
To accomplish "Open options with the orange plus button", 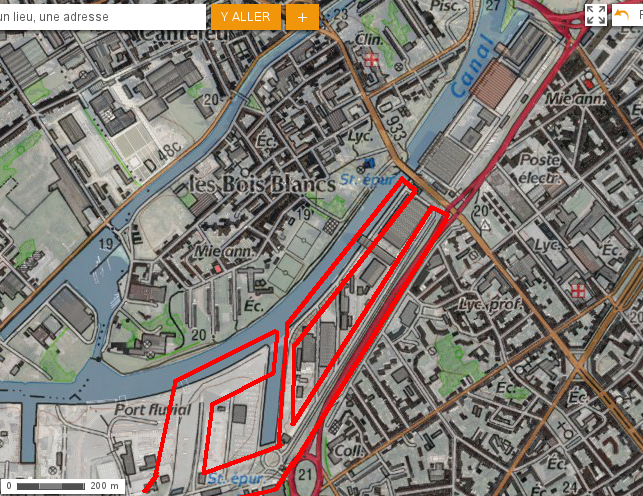I will pyautogui.click(x=302, y=17).
